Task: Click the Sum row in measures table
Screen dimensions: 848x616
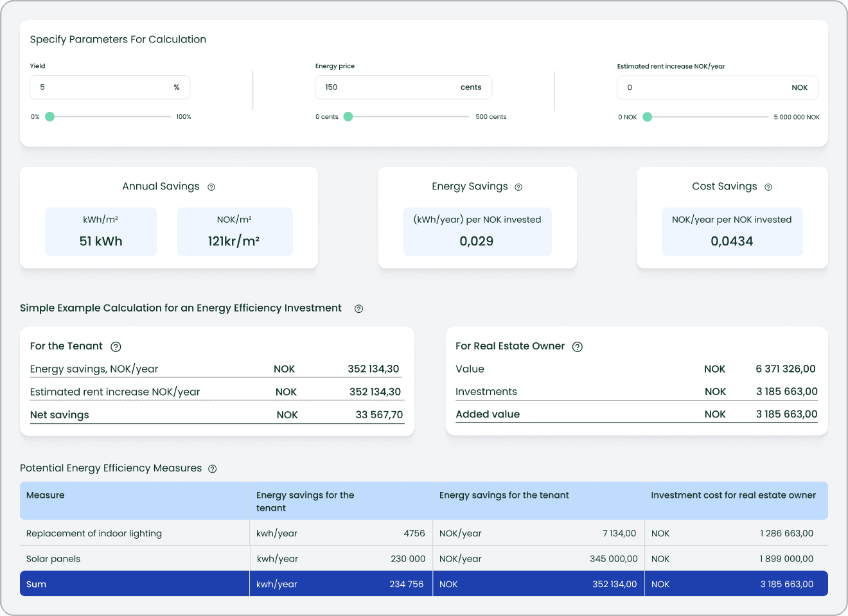Action: pos(37,584)
